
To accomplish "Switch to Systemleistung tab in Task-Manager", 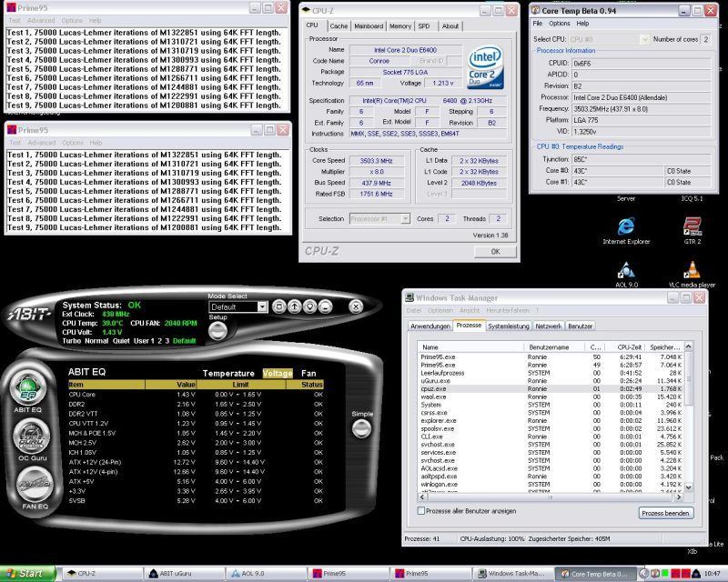I will [x=509, y=326].
